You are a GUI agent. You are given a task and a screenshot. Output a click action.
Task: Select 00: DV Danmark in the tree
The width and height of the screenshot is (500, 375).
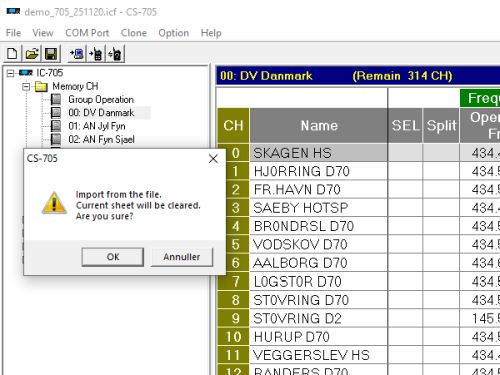(x=101, y=113)
